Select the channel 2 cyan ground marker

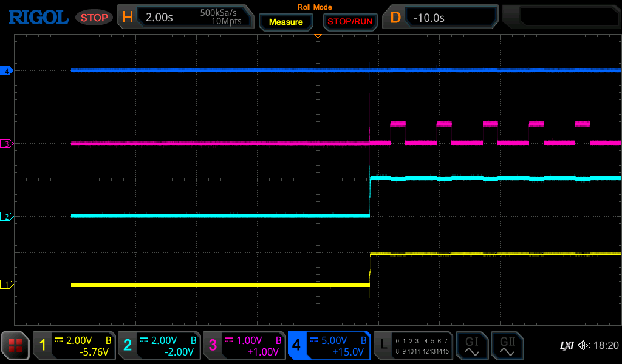coord(7,217)
